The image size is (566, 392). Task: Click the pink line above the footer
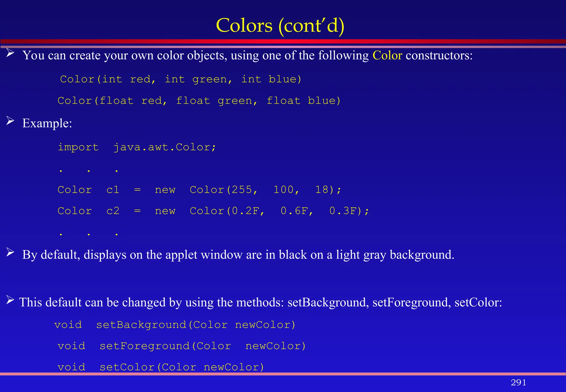pos(283,374)
